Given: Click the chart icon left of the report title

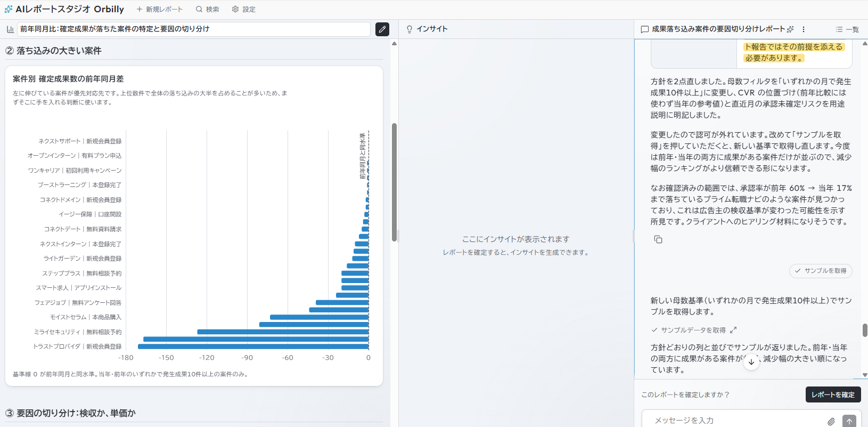Looking at the screenshot, I should pyautogui.click(x=10, y=29).
